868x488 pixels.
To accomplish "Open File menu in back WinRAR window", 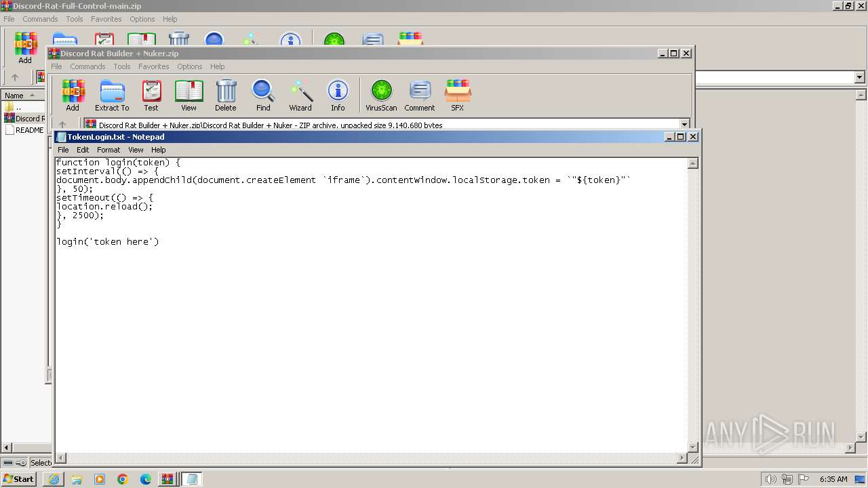I will click(9, 19).
